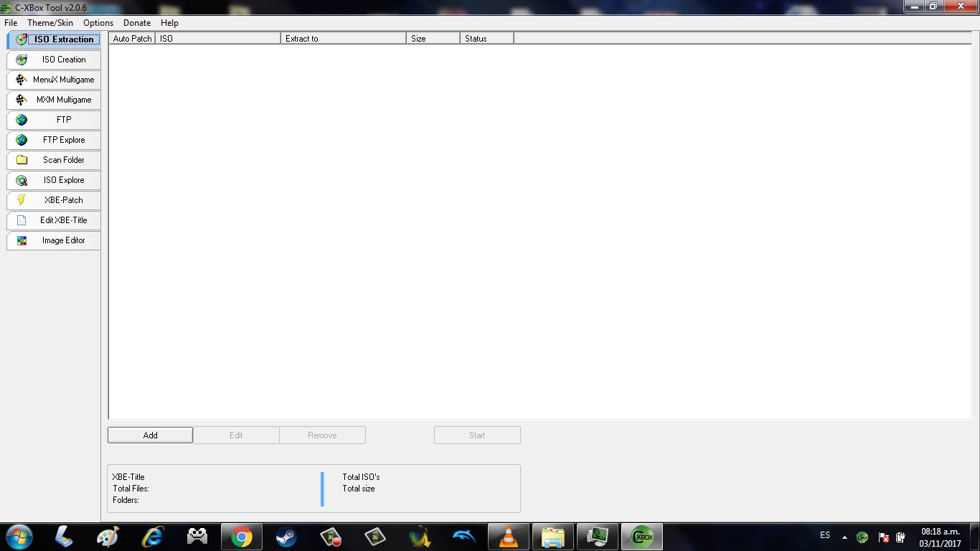Click the Edit button below the list

(236, 435)
